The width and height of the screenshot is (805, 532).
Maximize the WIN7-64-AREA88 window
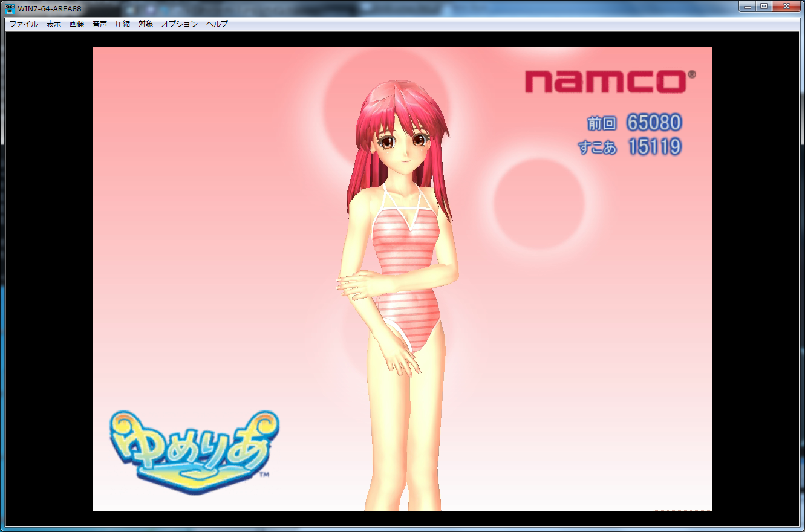763,6
